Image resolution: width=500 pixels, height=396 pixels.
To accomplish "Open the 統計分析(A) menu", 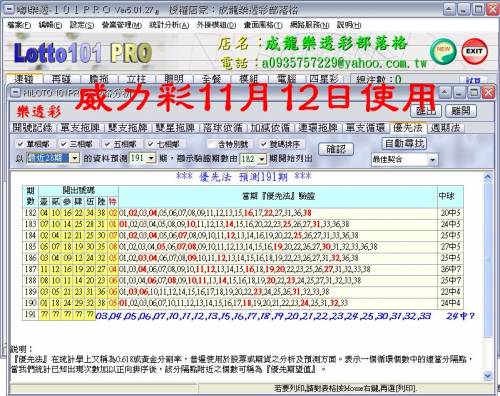I will click(169, 25).
